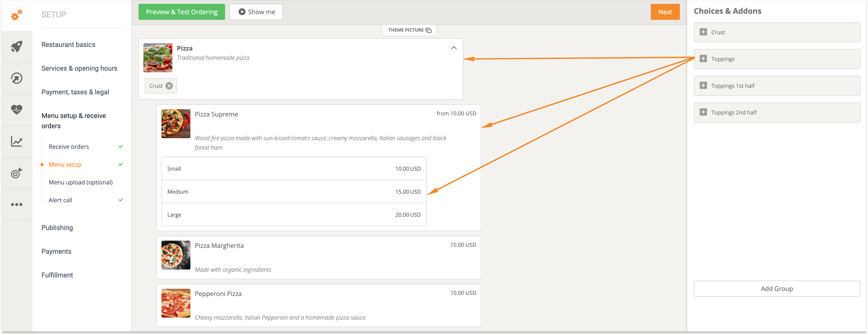Open Restaurant basics section
Image resolution: width=868 pixels, height=335 pixels.
[x=68, y=44]
